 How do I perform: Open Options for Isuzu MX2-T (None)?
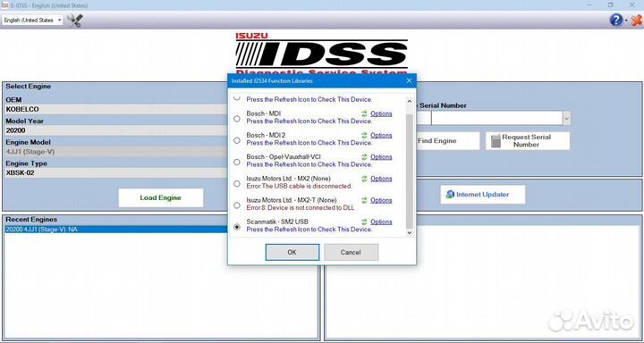[381, 200]
